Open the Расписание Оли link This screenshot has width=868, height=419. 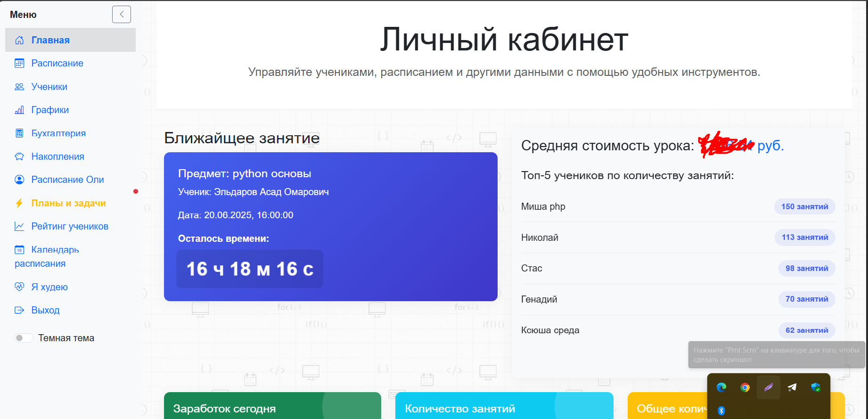(70, 180)
